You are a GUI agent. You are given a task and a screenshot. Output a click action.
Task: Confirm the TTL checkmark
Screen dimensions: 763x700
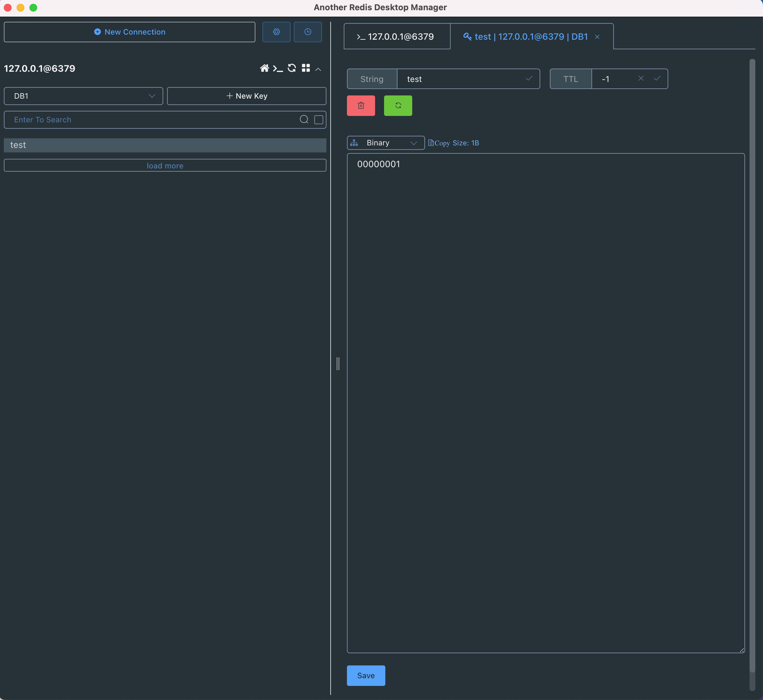[x=657, y=78]
